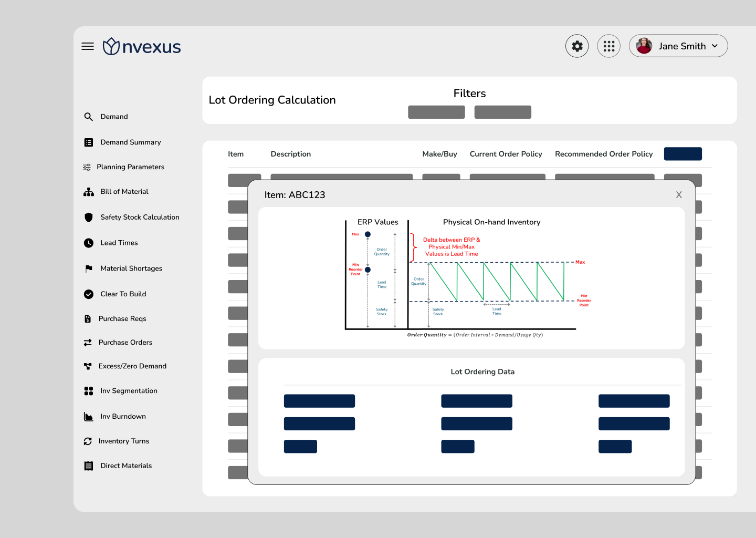Click the first Filters button

436,112
